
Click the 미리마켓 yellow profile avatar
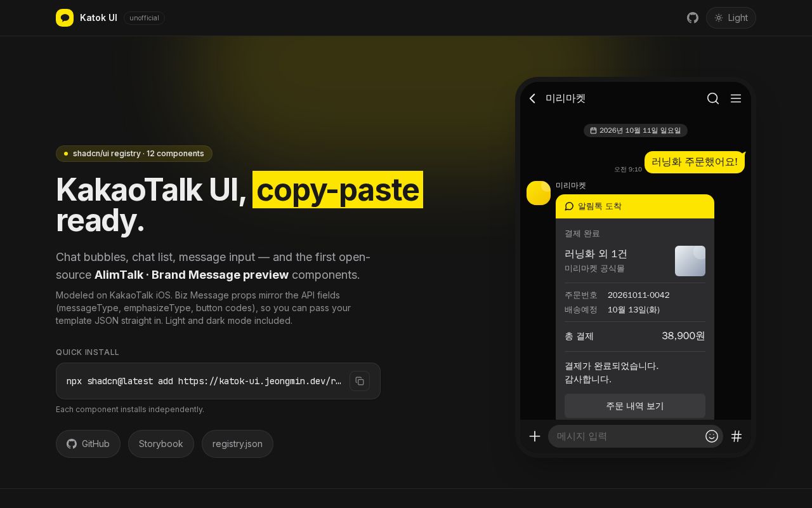coord(539,193)
